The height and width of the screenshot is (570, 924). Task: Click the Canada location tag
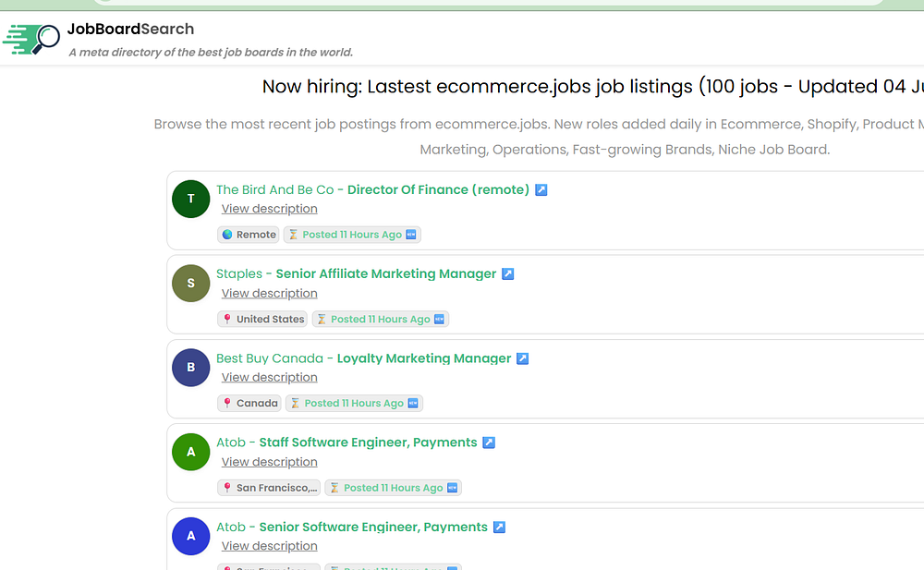point(249,403)
